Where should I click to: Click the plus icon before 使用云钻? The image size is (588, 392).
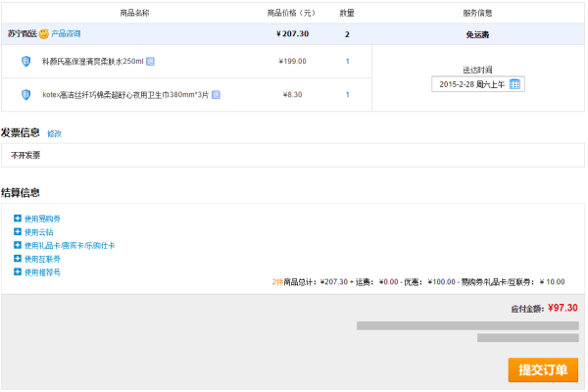coord(18,232)
